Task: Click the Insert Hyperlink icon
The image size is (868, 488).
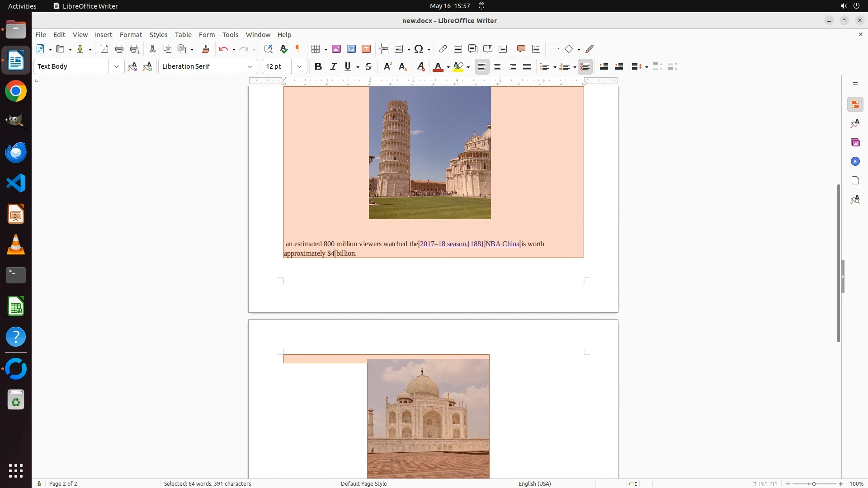Action: click(443, 49)
